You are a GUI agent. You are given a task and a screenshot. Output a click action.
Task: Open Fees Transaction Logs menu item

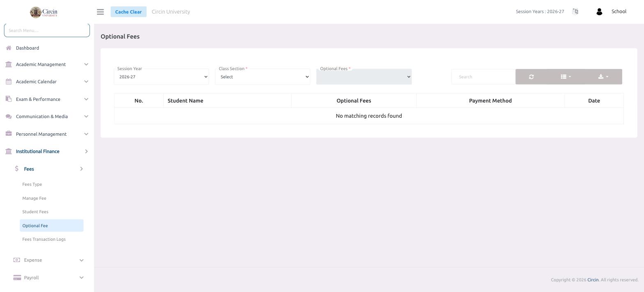pos(44,239)
